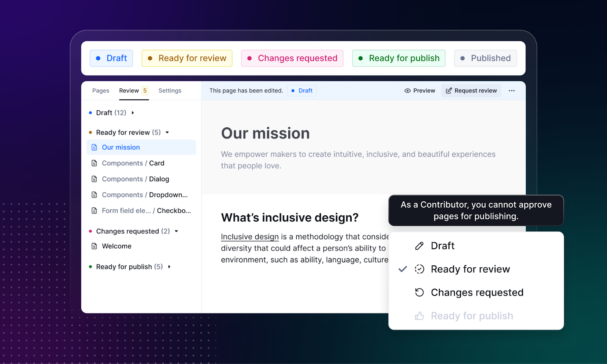Collapse the Ready for review (5) group
The height and width of the screenshot is (364, 607).
tap(167, 132)
